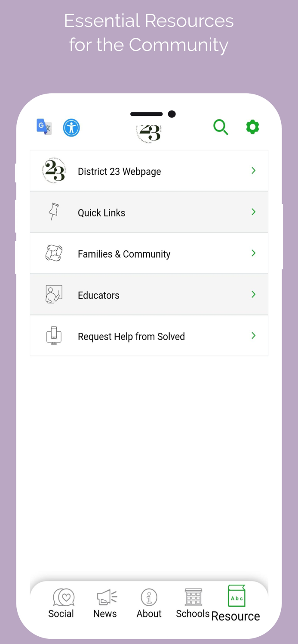Image resolution: width=298 pixels, height=644 pixels.
Task: Switch to the News tab
Action: click(x=105, y=603)
